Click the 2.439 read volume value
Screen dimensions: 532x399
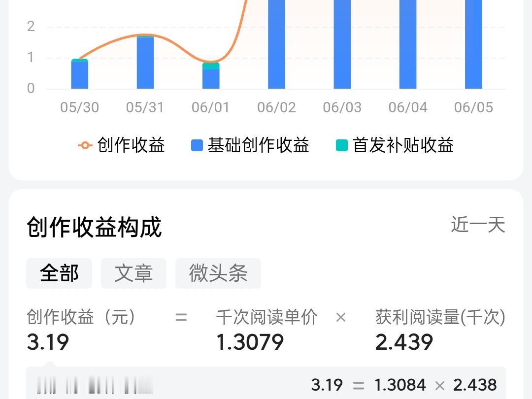[x=404, y=342]
